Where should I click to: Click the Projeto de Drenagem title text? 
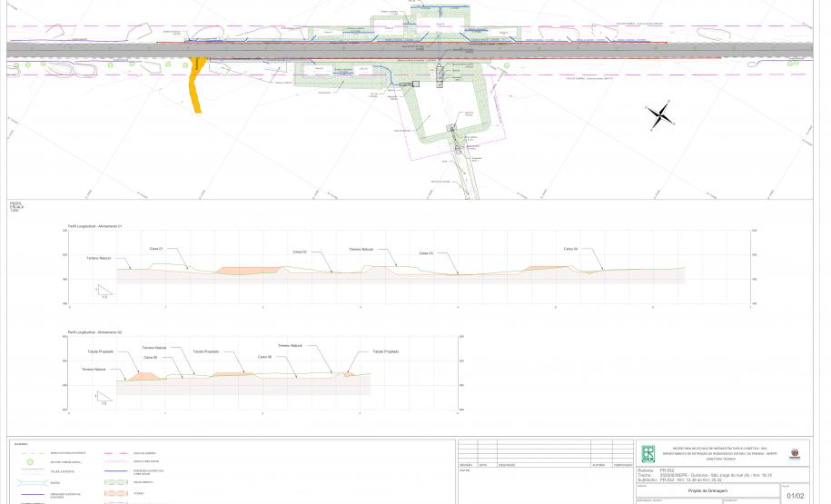tap(706, 490)
